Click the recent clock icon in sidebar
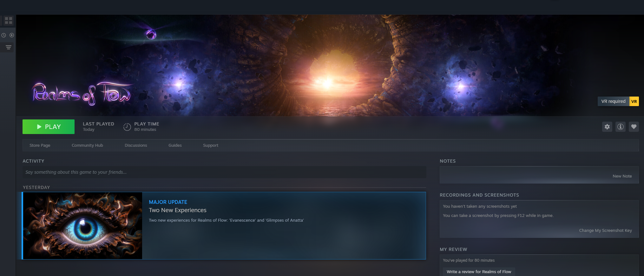This screenshot has width=644, height=276. [x=4, y=35]
